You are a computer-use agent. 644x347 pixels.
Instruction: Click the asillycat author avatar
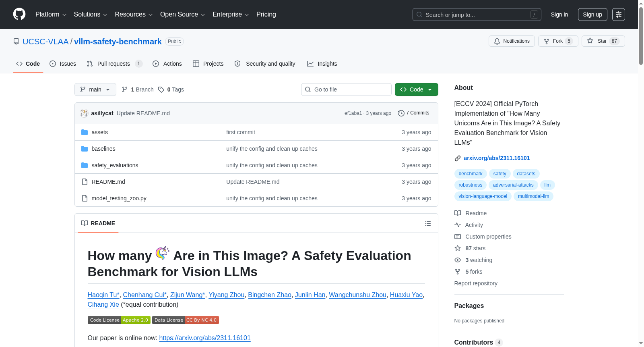coord(84,113)
